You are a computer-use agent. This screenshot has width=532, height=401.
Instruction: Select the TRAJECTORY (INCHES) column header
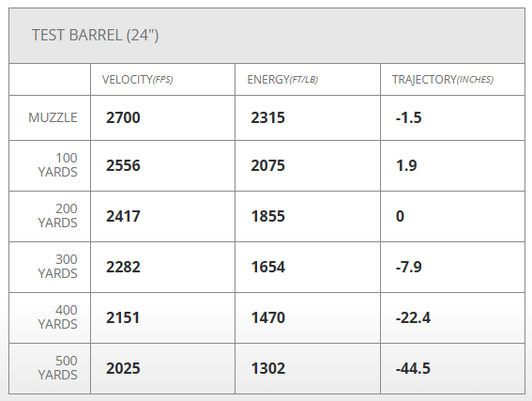tap(443, 80)
